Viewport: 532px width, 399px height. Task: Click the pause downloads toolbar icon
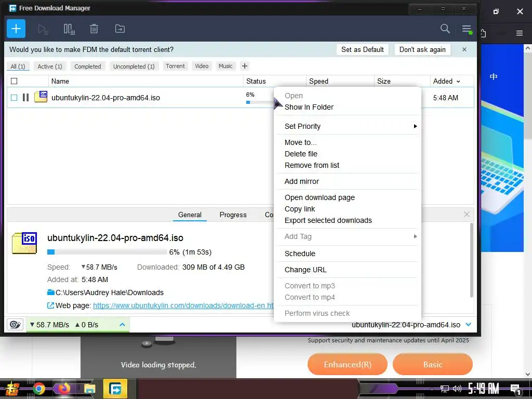(x=69, y=29)
